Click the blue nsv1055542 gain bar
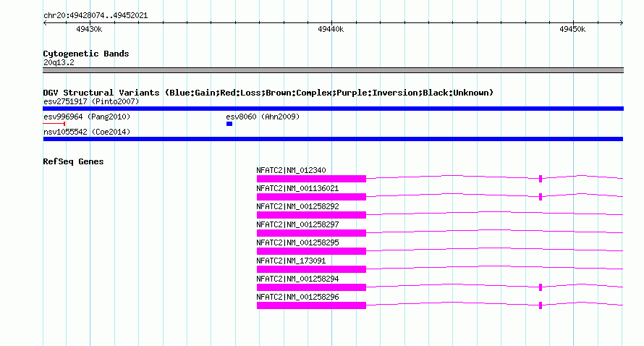Image resolution: width=644 pixels, height=346 pixels. tap(333, 139)
